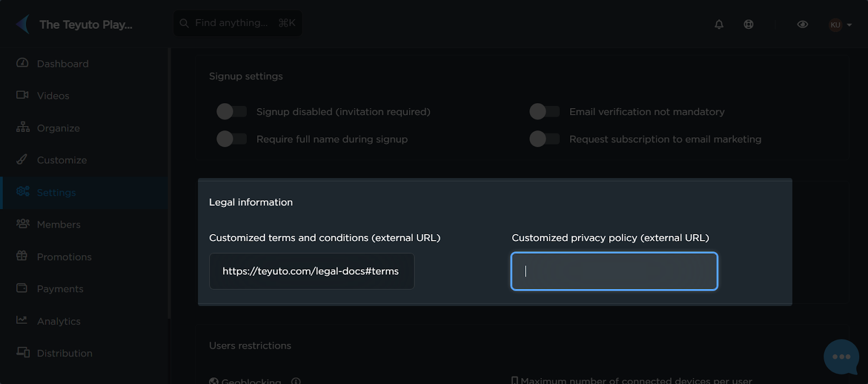
Task: Open the chat support bubble
Action: (841, 357)
